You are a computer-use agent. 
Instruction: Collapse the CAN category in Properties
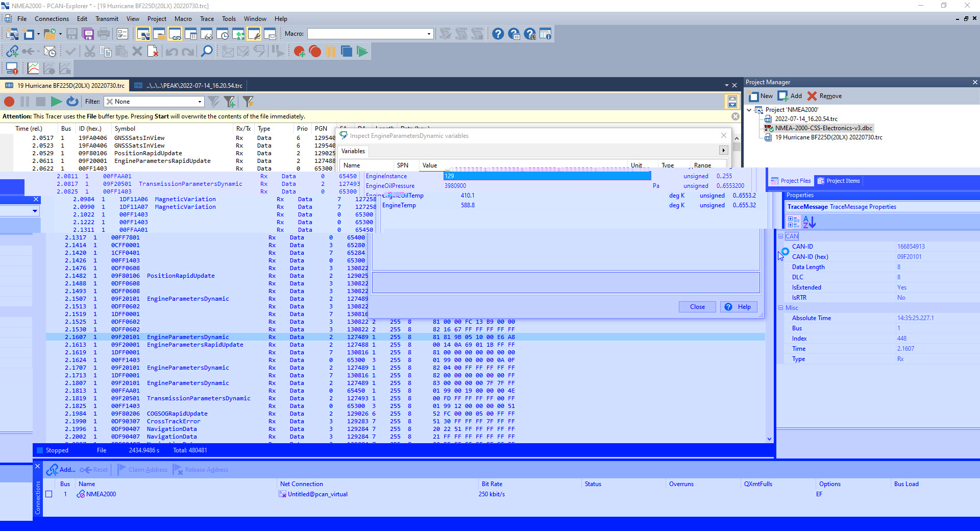(x=781, y=236)
